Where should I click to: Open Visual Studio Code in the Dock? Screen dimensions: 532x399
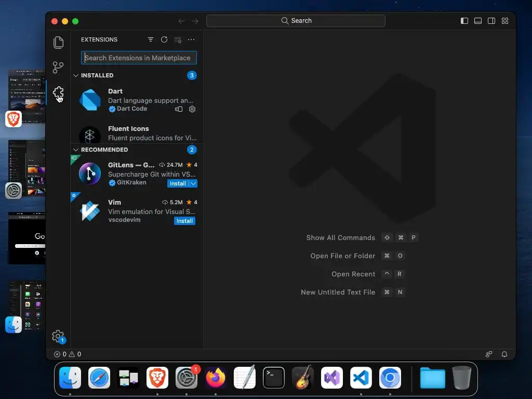361,378
